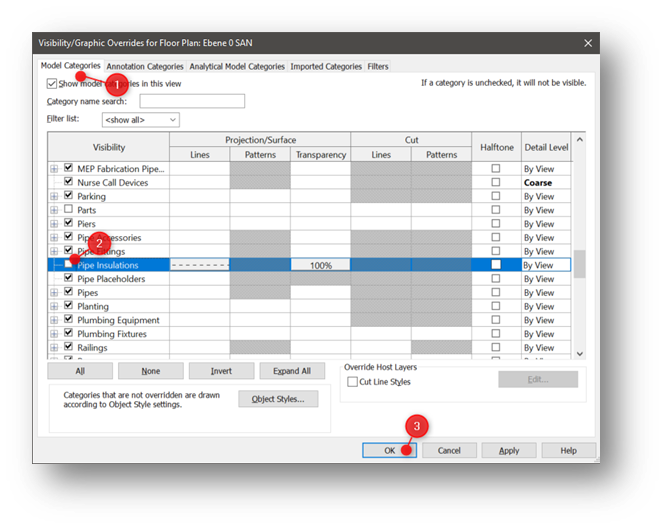
Task: Click the All button
Action: coord(80,371)
